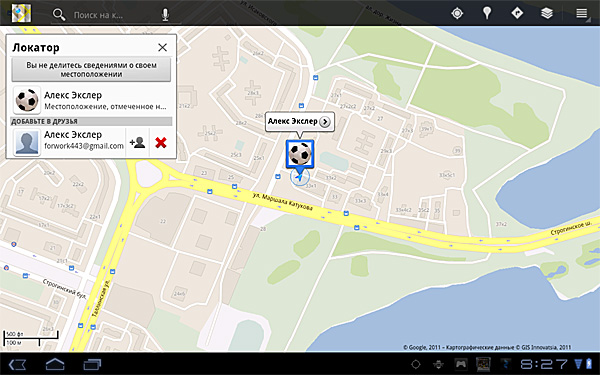Tap the My Location target icon
This screenshot has width=600, height=375.
(x=457, y=13)
